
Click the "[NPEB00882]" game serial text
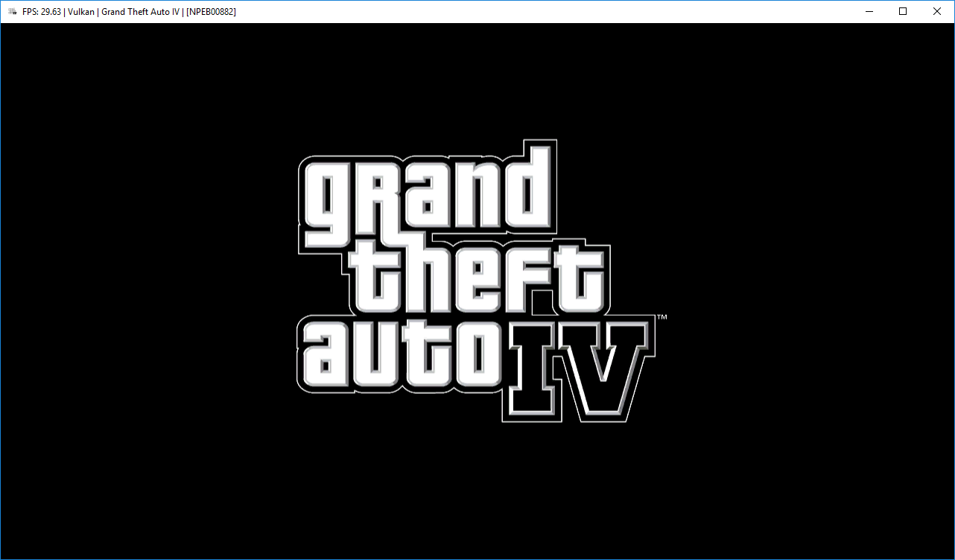211,12
